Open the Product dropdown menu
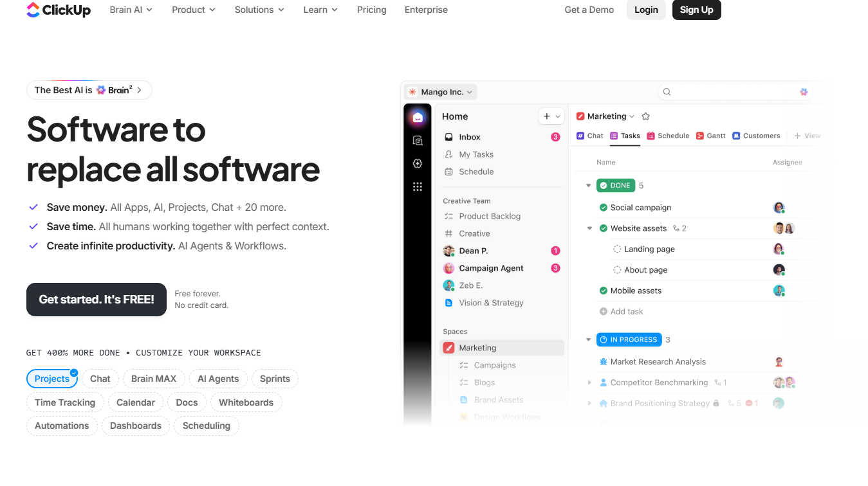This screenshot has height=486, width=868. point(194,10)
